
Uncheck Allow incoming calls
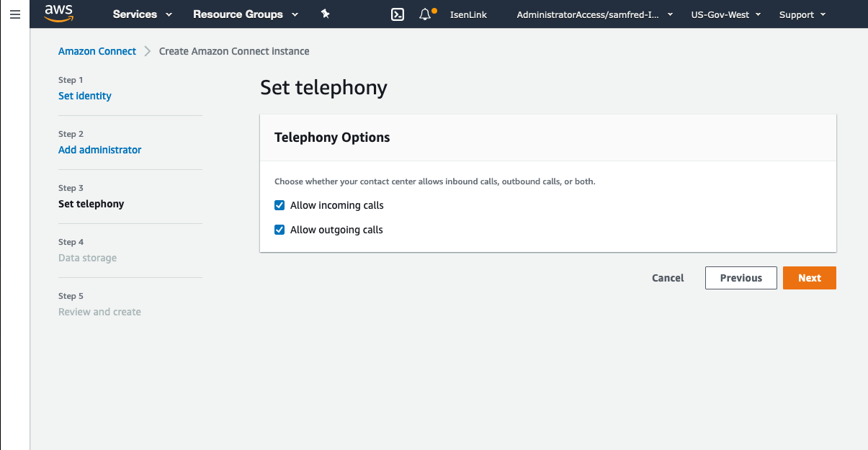[x=279, y=206]
